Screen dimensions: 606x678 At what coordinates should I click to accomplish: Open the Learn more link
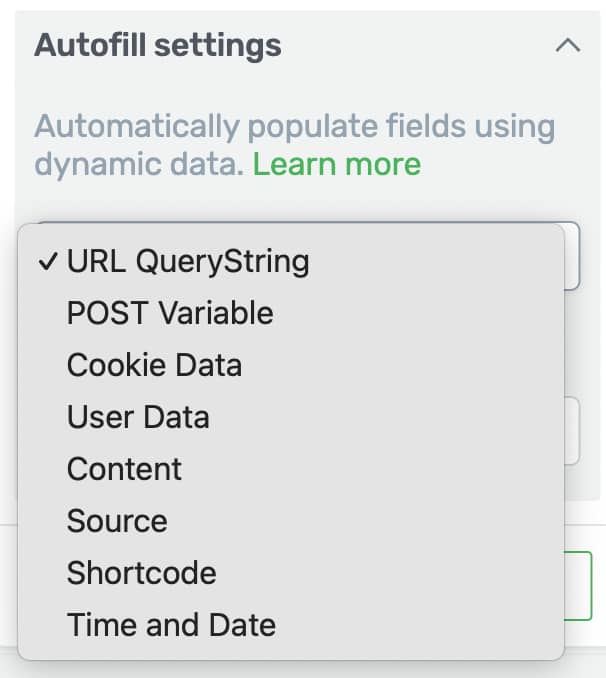(337, 165)
